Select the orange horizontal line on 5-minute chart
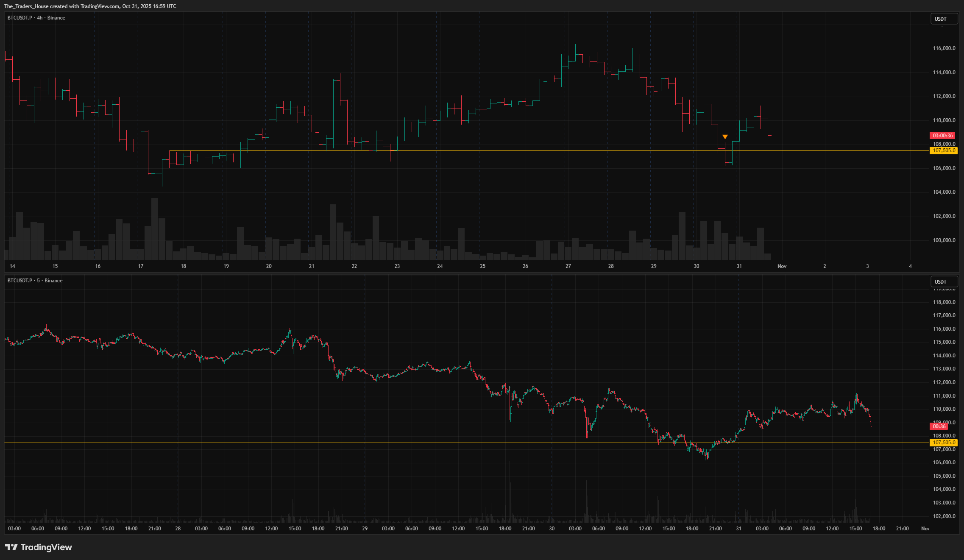This screenshot has width=964, height=560. click(466, 443)
